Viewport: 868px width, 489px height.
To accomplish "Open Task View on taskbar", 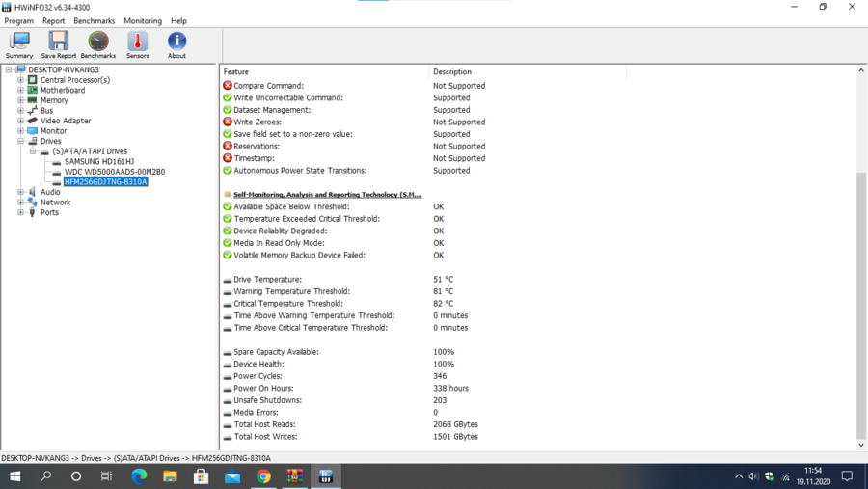I will pos(106,476).
